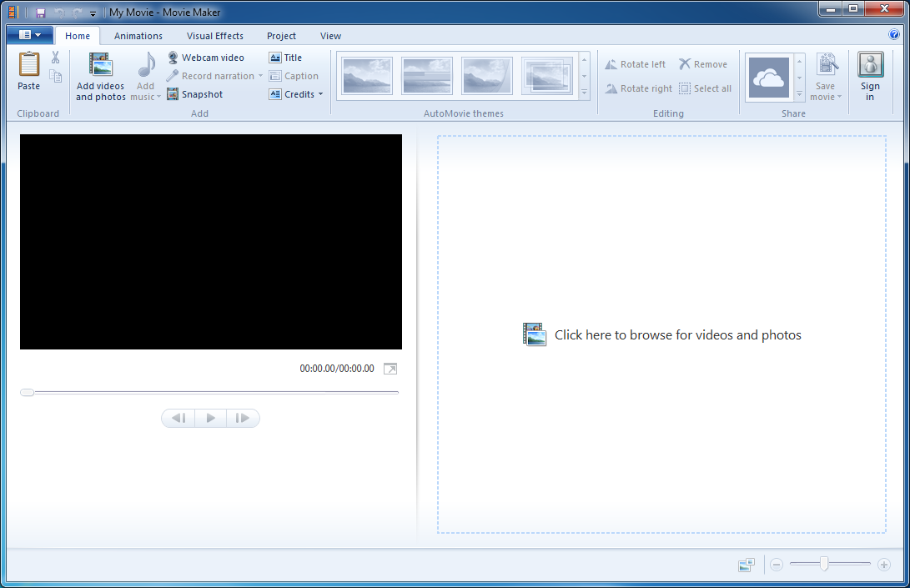
Task: Click the cloud share icon
Action: (769, 78)
